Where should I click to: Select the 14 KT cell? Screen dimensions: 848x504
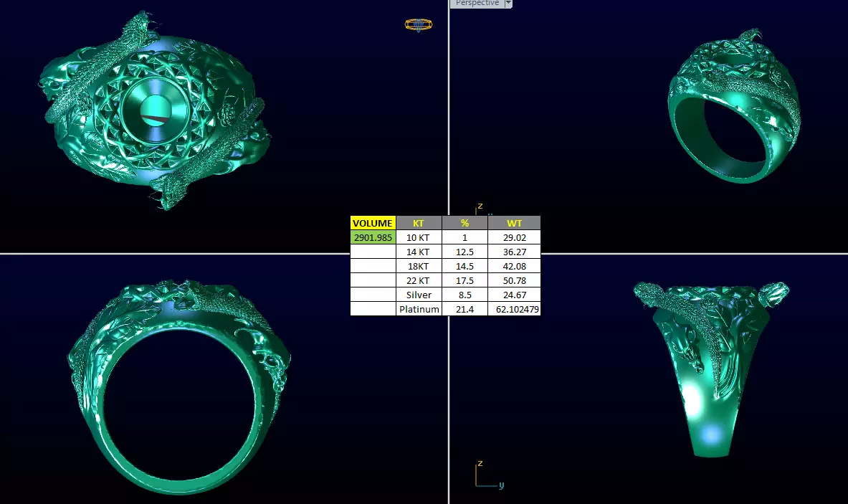click(419, 252)
